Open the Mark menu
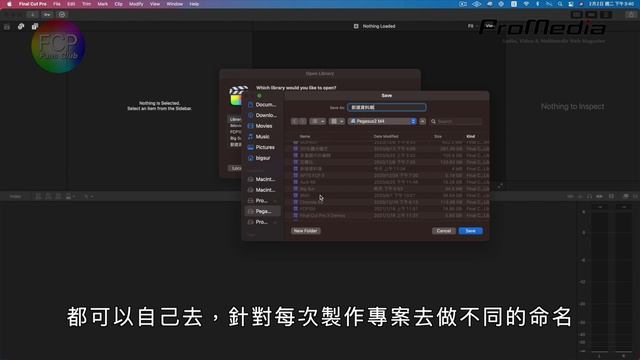640x360 pixels. click(102, 4)
